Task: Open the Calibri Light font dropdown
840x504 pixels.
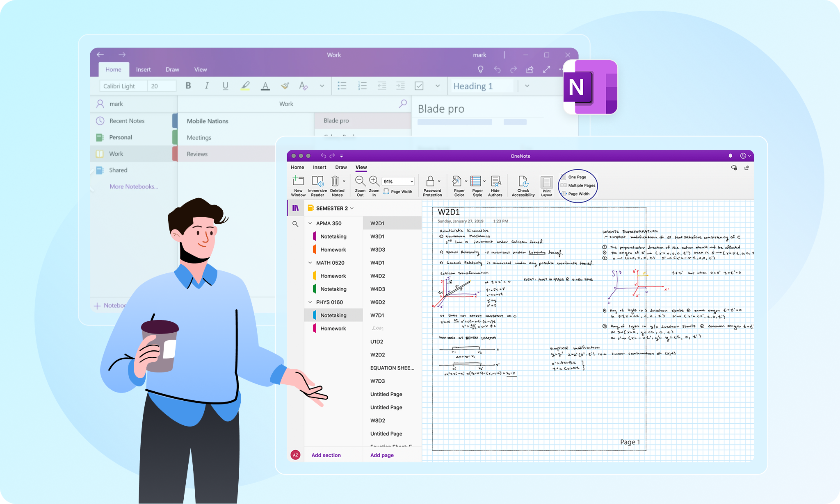Action: coord(123,86)
